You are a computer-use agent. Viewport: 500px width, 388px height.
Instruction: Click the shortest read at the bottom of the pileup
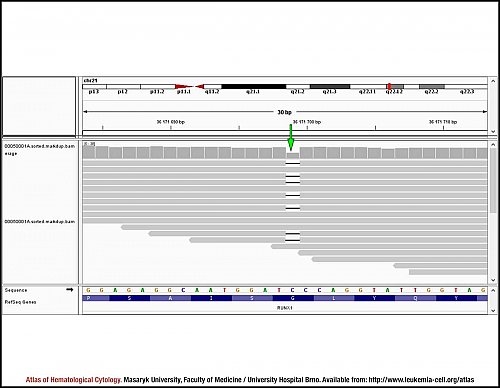448,272
